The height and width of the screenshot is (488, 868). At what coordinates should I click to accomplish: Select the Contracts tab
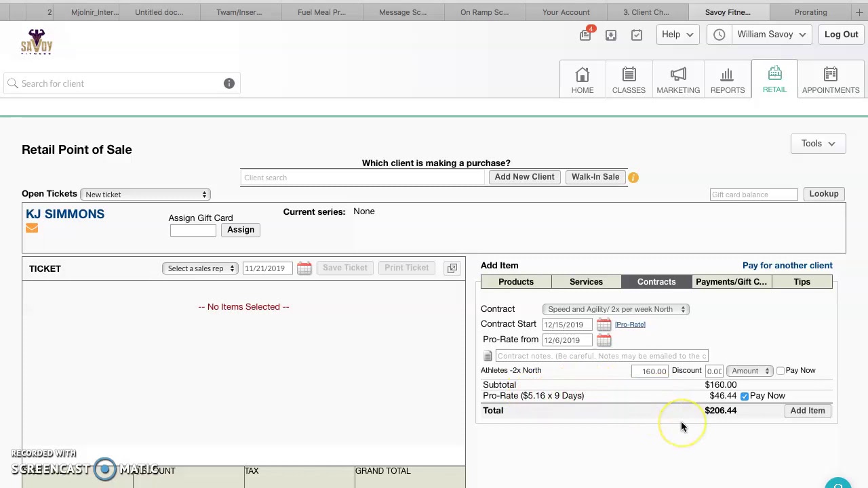[x=656, y=282]
